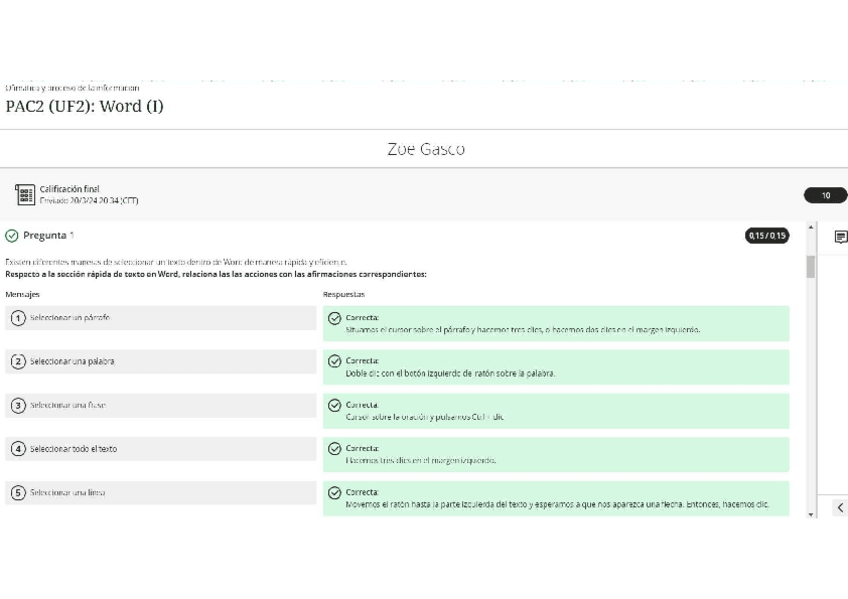Click the scroll down arrow of the question list

[x=811, y=514]
